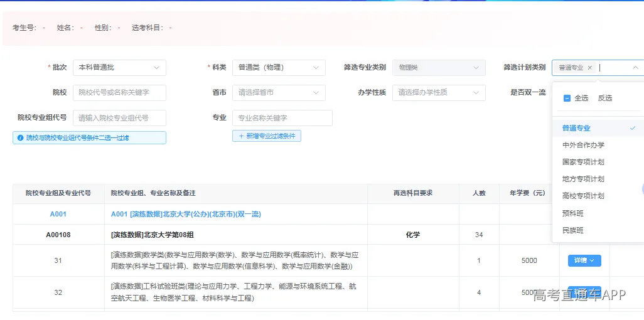Select 国家专项计划 option
The width and height of the screenshot is (644, 320).
pos(599,162)
